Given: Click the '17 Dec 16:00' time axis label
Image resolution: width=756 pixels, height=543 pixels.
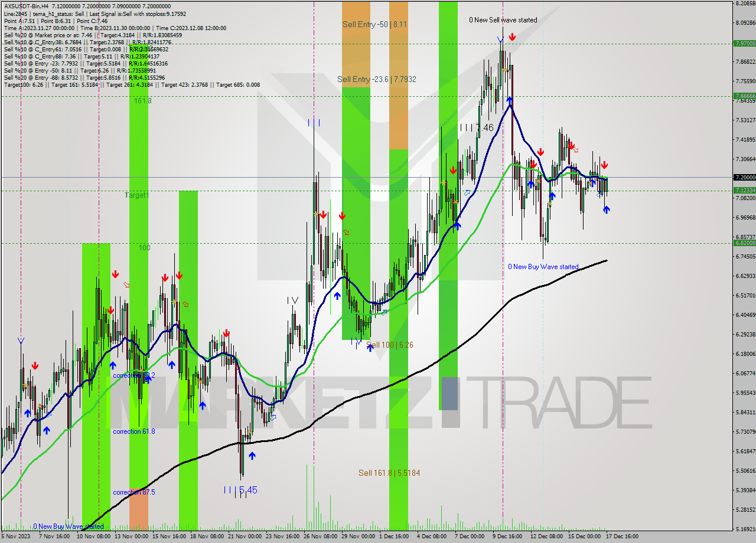Looking at the screenshot, I should 622,537.
